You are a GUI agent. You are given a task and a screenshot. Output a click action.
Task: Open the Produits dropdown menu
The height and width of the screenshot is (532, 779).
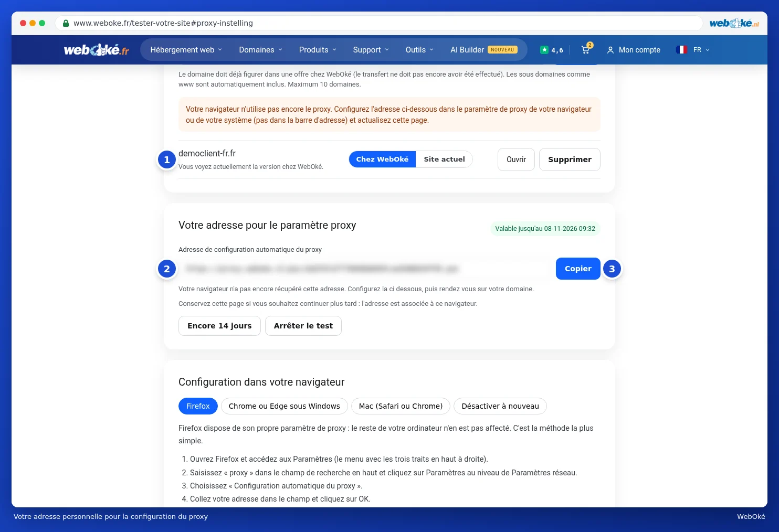318,50
